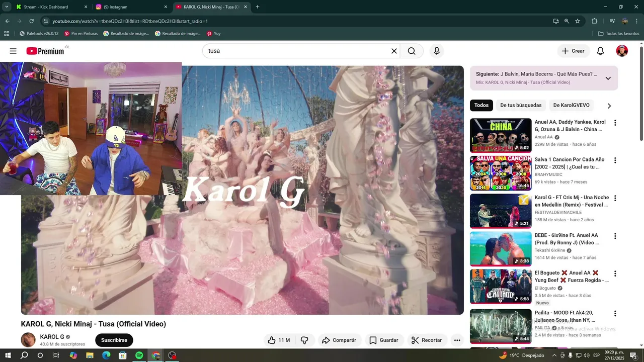View site information icon in address bar
The height and width of the screenshot is (362, 644).
click(x=46, y=21)
